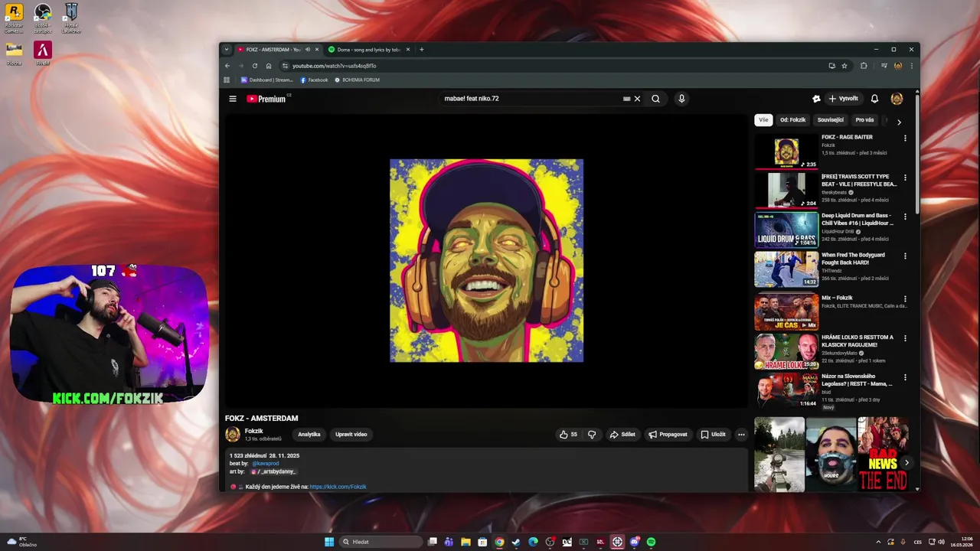Viewport: 980px width, 551px height.
Task: Open the on-screen keyboard in the search box
Action: [626, 99]
